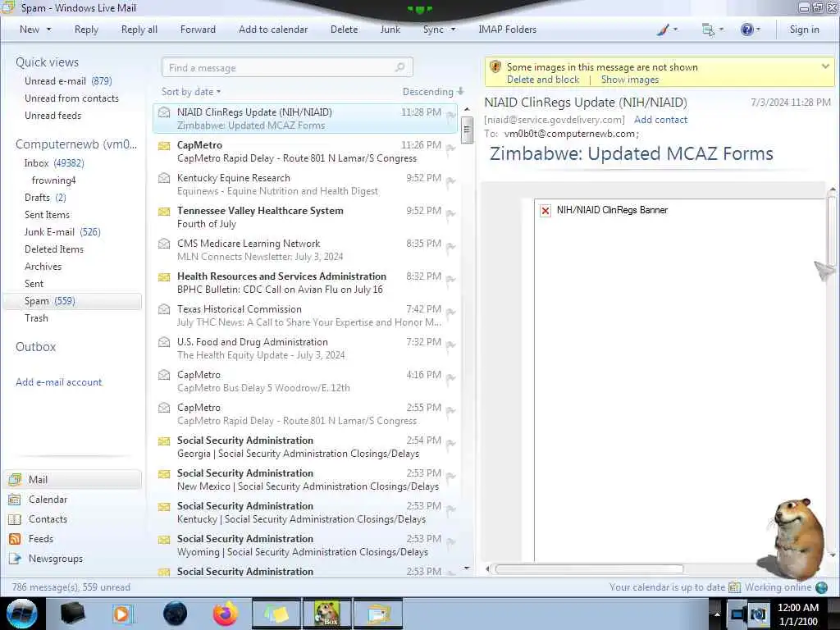Open the Menus icon next to the paintbrush

pos(708,30)
